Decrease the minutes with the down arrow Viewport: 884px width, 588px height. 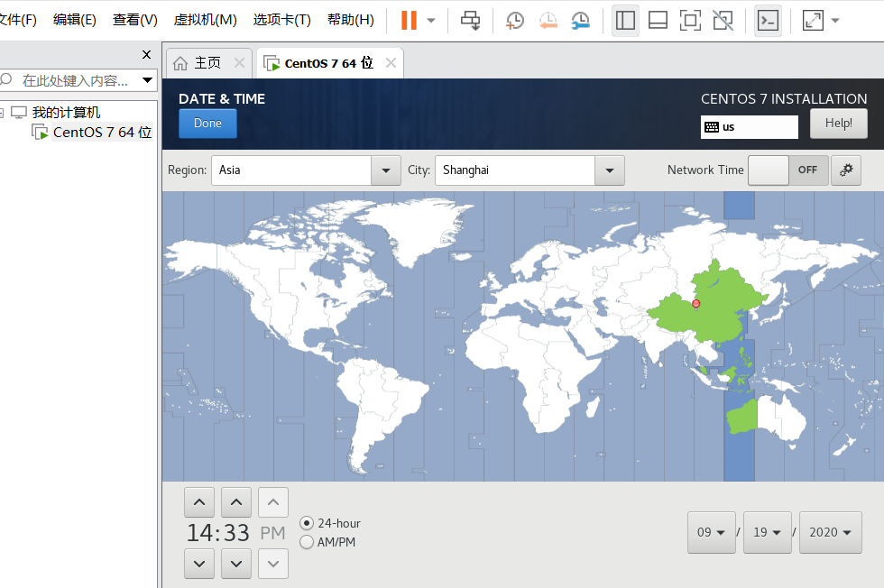click(236, 564)
